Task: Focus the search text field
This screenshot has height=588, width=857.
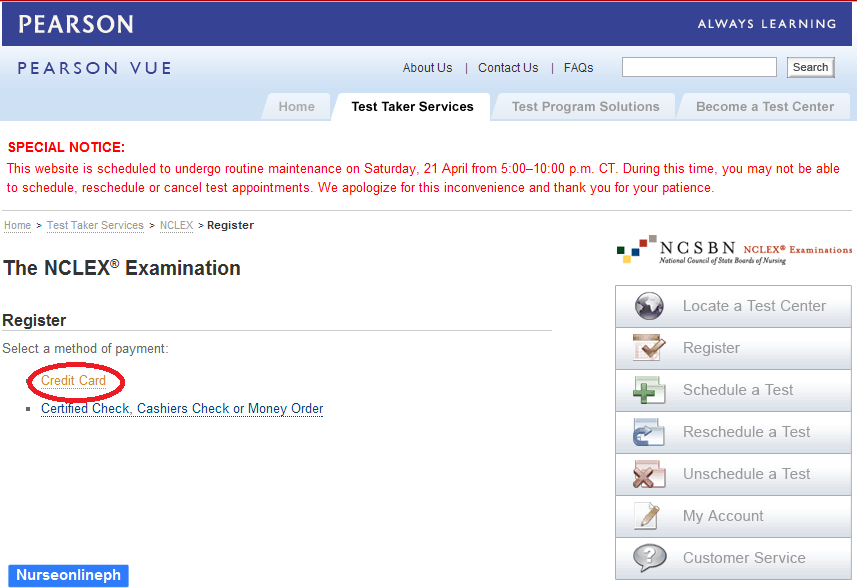Action: click(x=699, y=67)
